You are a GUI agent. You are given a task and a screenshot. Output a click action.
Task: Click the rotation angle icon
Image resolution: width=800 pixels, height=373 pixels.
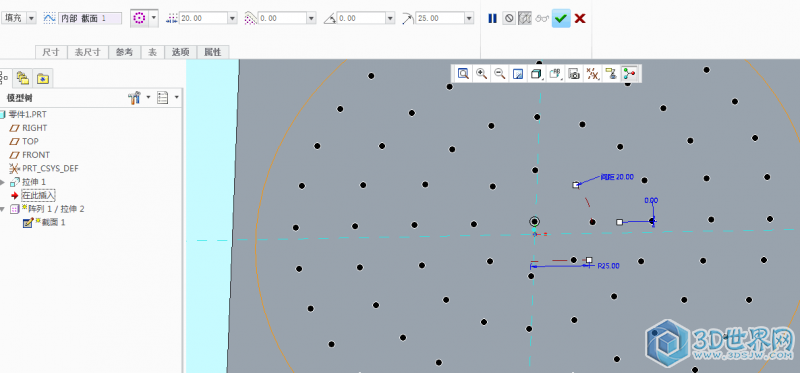tap(330, 18)
